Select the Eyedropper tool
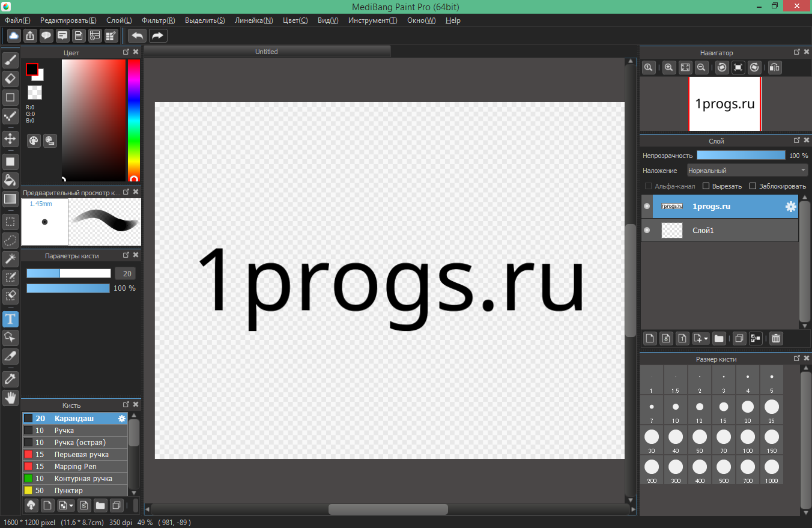 [x=10, y=379]
